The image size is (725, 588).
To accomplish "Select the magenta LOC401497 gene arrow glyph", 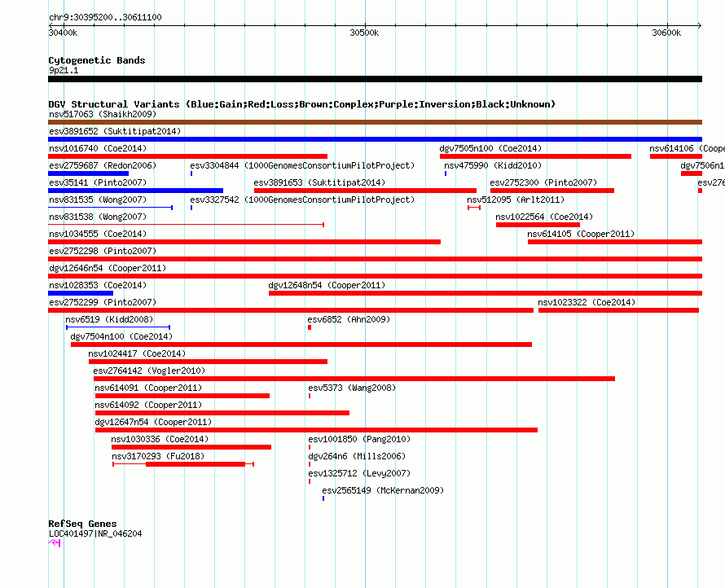I will [55, 542].
